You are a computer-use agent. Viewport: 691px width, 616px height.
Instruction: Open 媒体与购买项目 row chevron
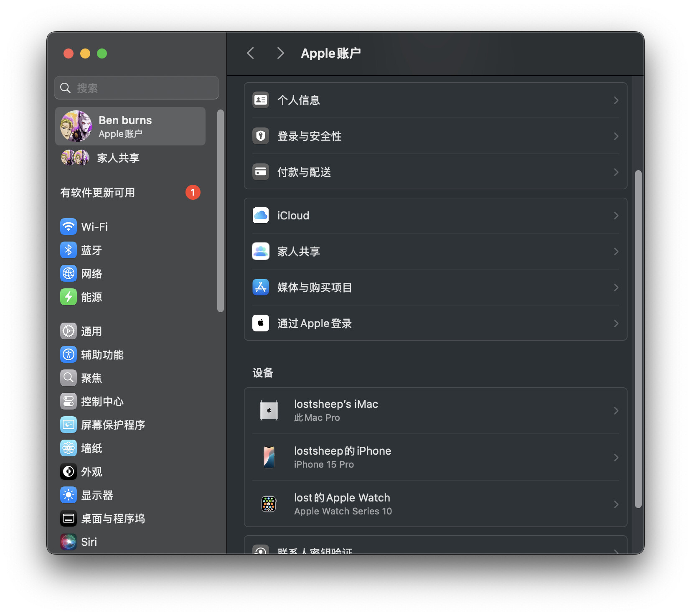pyautogui.click(x=616, y=288)
